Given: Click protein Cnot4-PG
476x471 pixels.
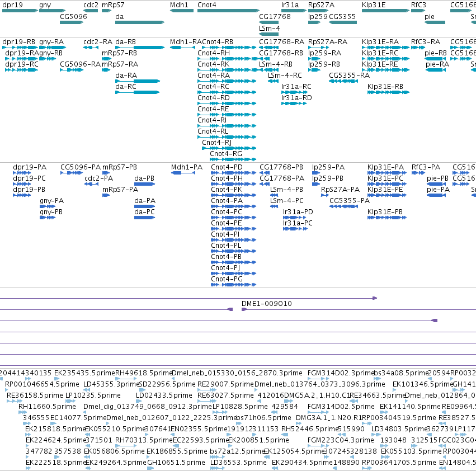Looking at the screenshot, I should (x=233, y=285).
